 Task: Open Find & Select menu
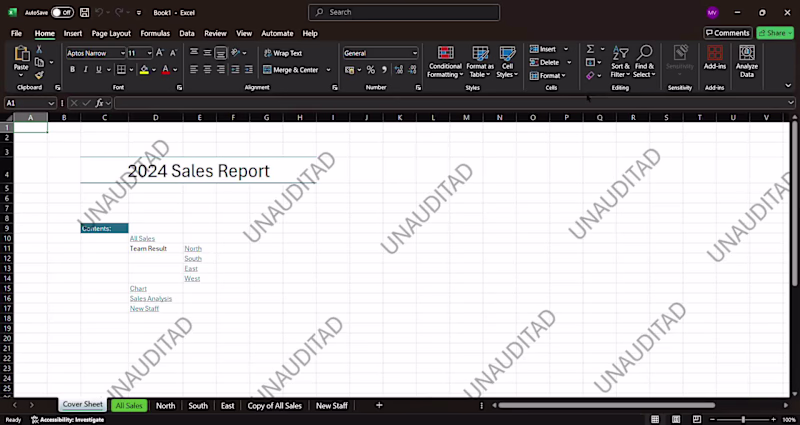(644, 62)
